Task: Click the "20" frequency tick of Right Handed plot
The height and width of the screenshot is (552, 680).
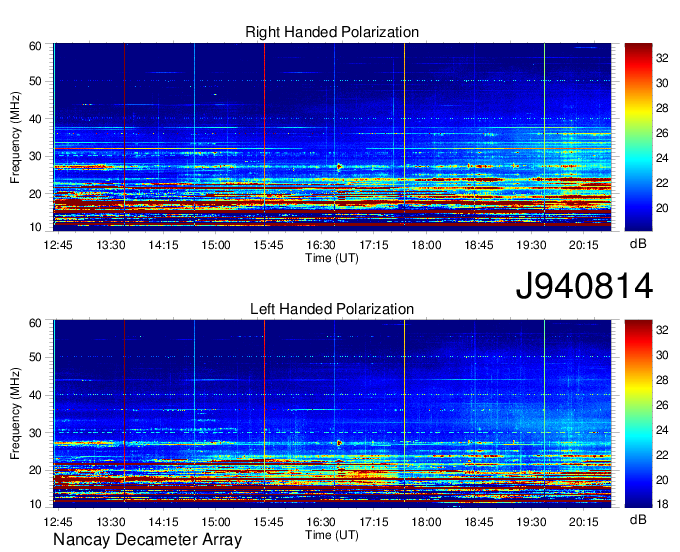Action: pyautogui.click(x=35, y=194)
